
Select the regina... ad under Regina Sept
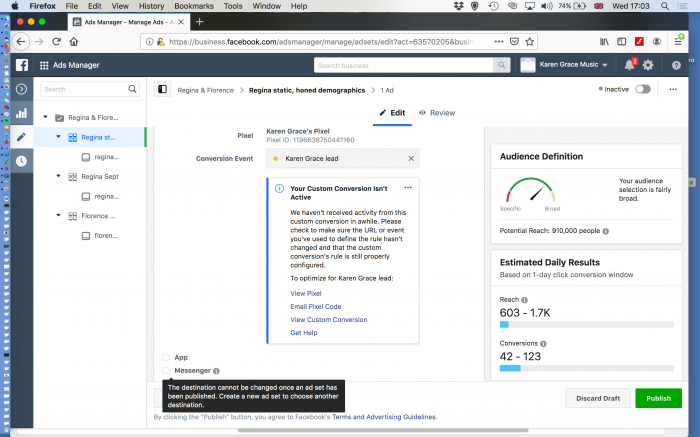coord(100,196)
